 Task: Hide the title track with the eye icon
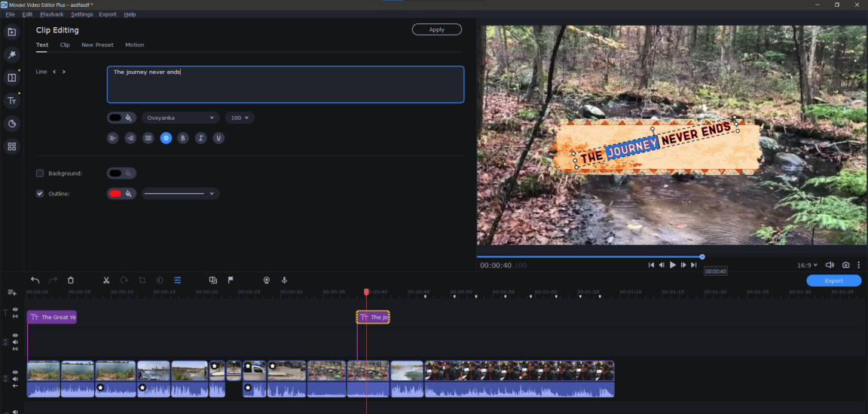tap(15, 310)
